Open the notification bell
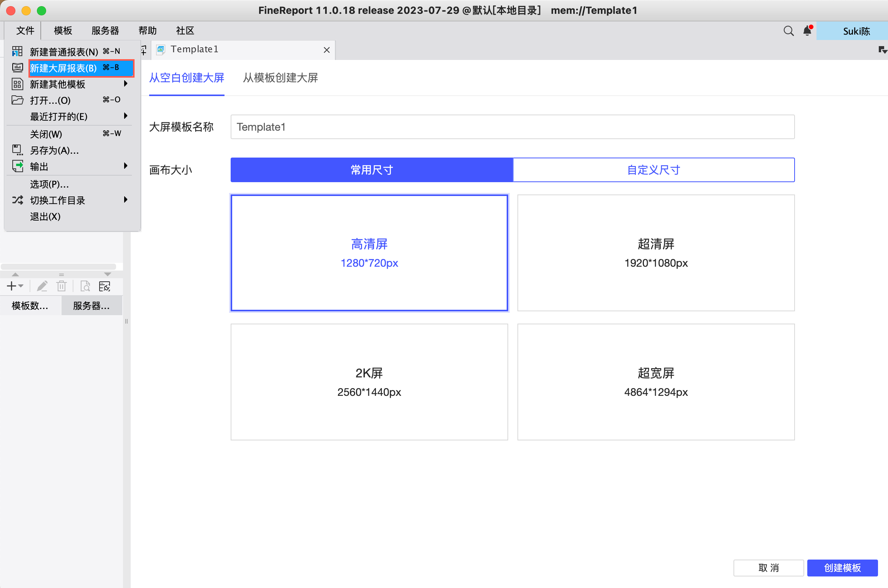The image size is (888, 588). pyautogui.click(x=807, y=31)
